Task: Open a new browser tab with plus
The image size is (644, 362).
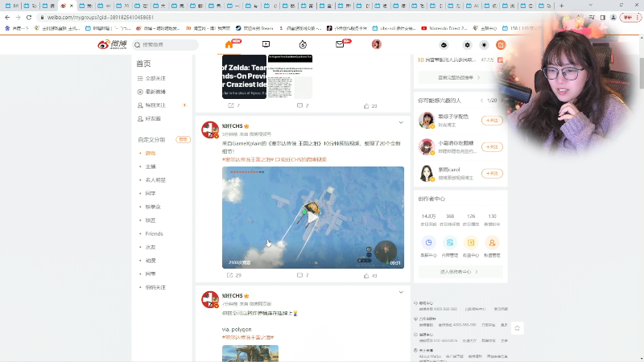Action: point(561,6)
